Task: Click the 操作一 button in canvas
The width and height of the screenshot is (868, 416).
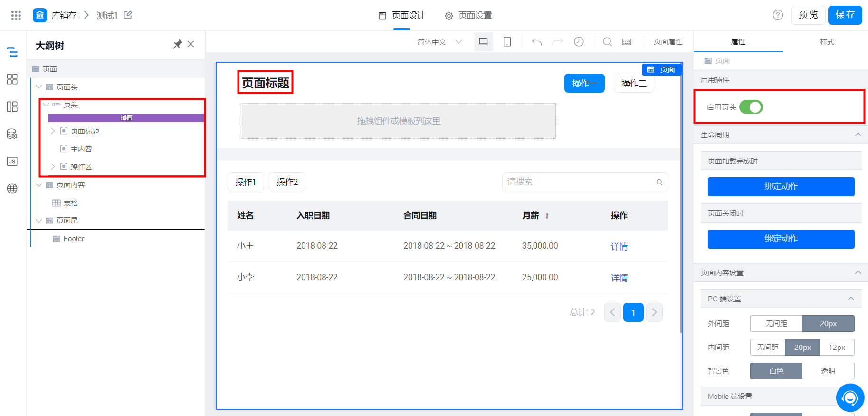Action: pos(584,83)
